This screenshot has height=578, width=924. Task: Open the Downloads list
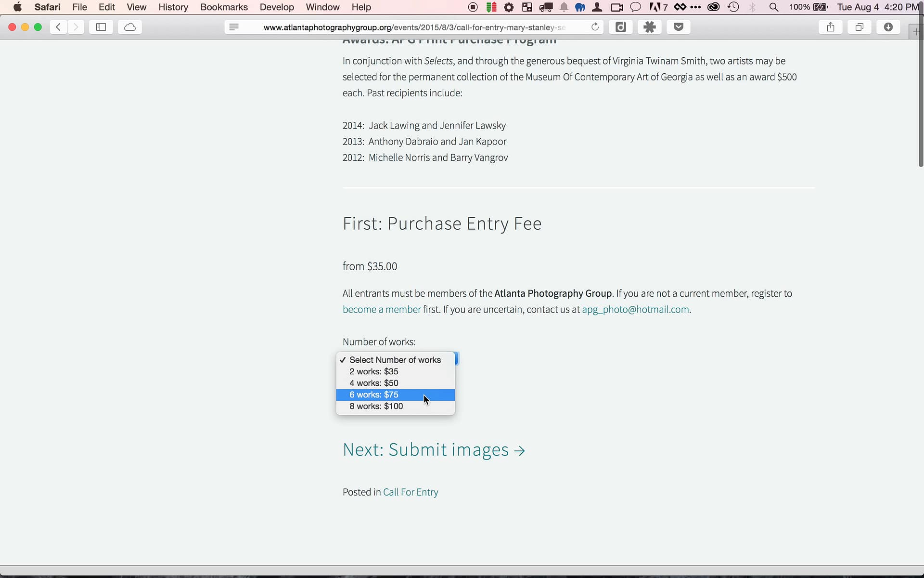888,27
